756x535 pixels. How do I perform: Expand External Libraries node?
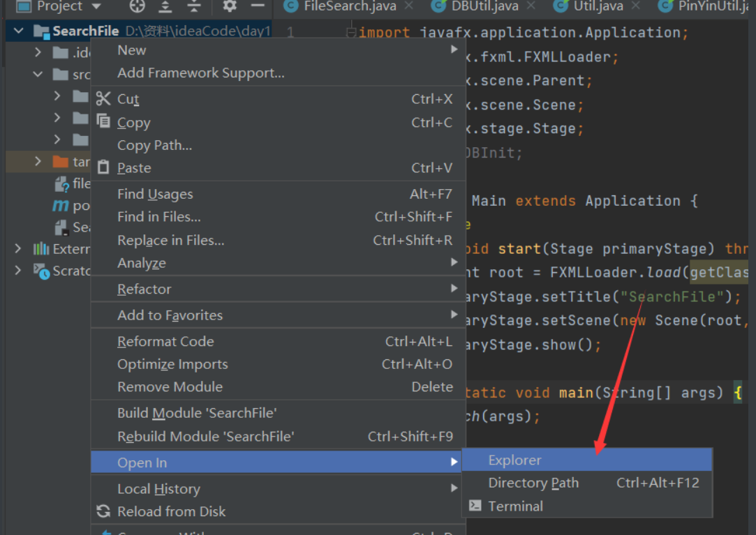coord(18,249)
